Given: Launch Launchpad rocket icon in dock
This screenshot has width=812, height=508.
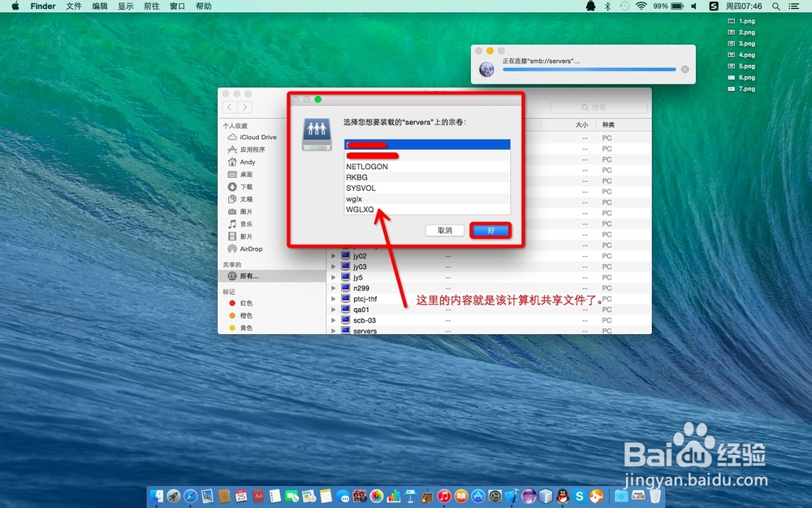Looking at the screenshot, I should [x=174, y=496].
